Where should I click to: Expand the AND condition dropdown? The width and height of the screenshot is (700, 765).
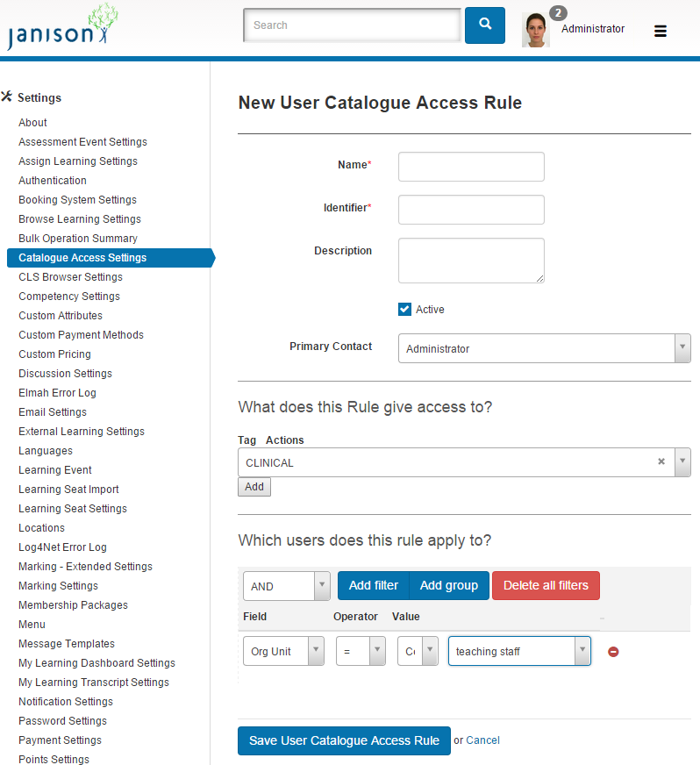(319, 585)
